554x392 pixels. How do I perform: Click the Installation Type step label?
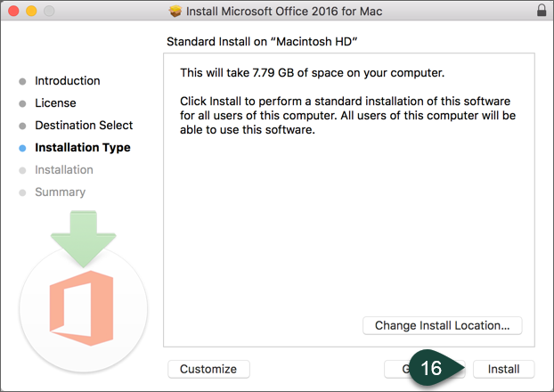point(82,148)
